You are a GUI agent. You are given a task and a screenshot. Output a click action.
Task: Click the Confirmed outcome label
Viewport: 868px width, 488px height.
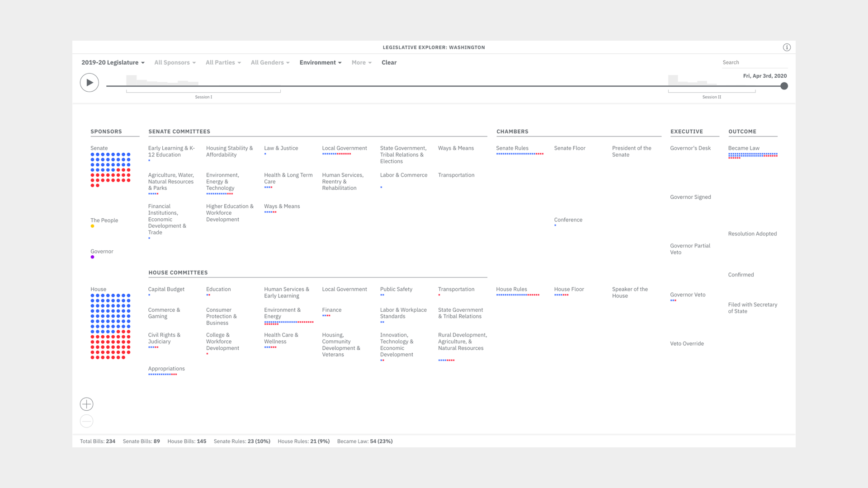[x=741, y=275]
